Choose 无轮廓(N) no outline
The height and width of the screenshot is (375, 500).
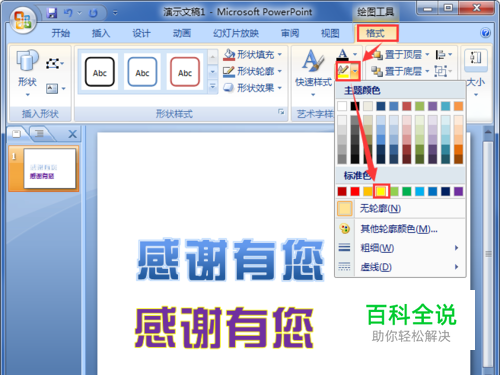400,209
